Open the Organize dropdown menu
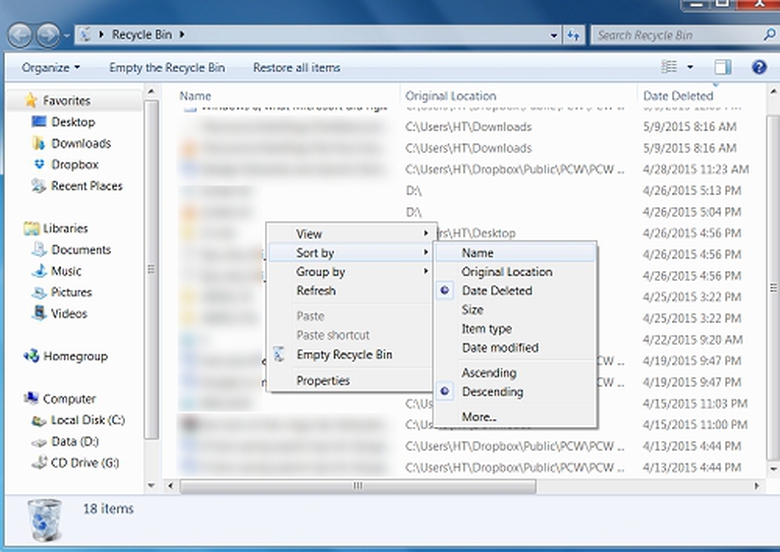This screenshot has height=552, width=780. point(51,68)
